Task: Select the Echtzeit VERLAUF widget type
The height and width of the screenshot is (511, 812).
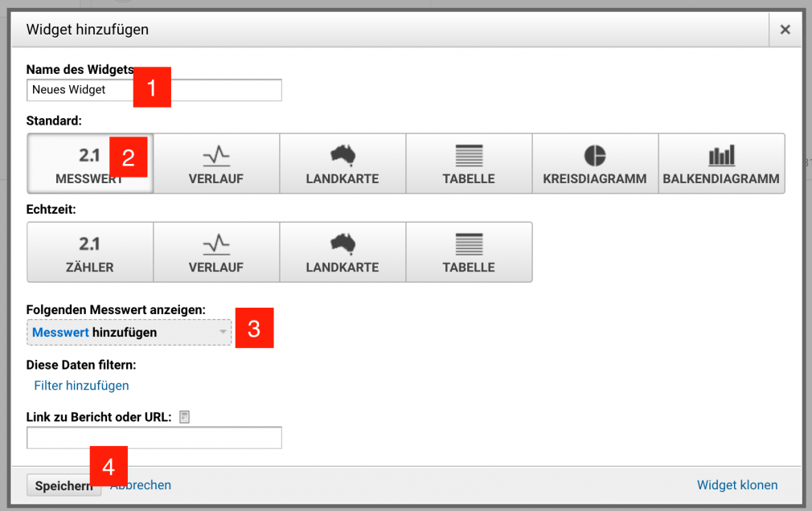Action: [216, 252]
